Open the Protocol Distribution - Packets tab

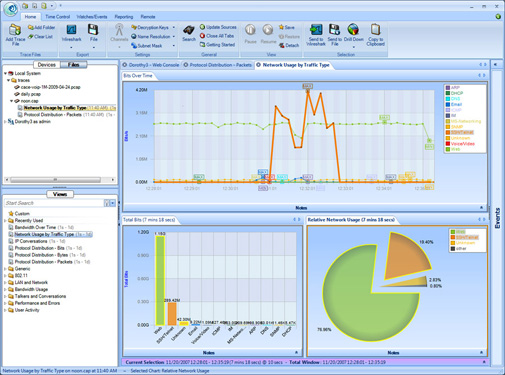(x=217, y=65)
